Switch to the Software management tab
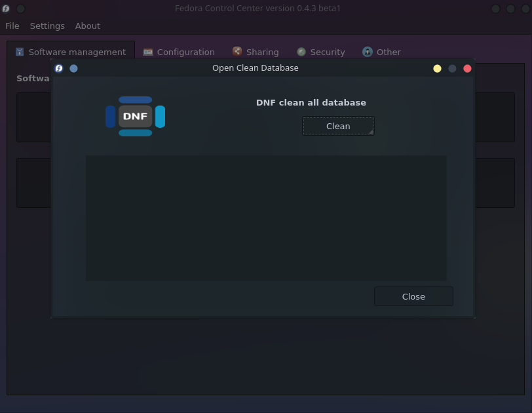 pos(71,52)
